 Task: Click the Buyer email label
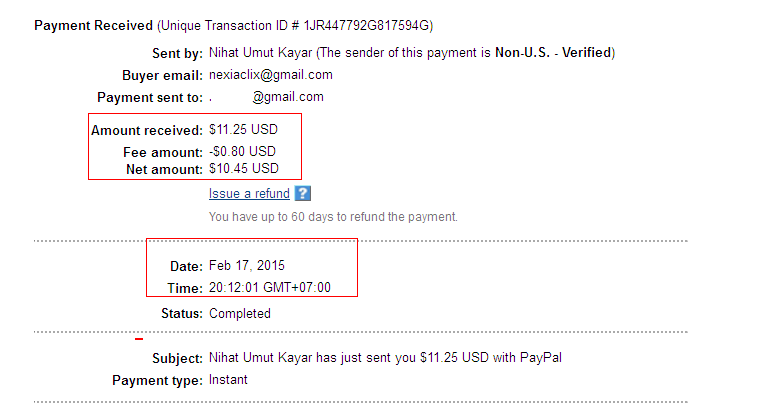[161, 75]
